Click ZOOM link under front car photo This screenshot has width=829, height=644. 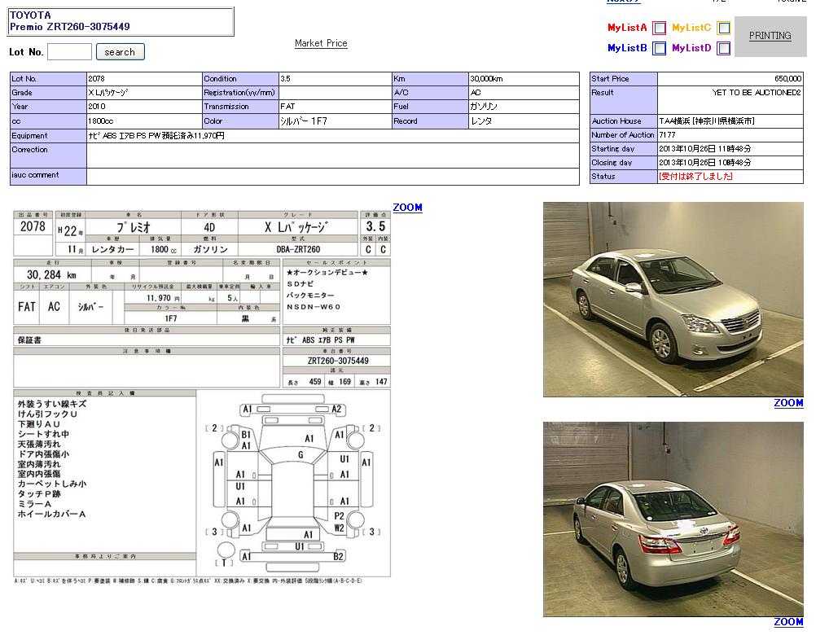coord(788,403)
